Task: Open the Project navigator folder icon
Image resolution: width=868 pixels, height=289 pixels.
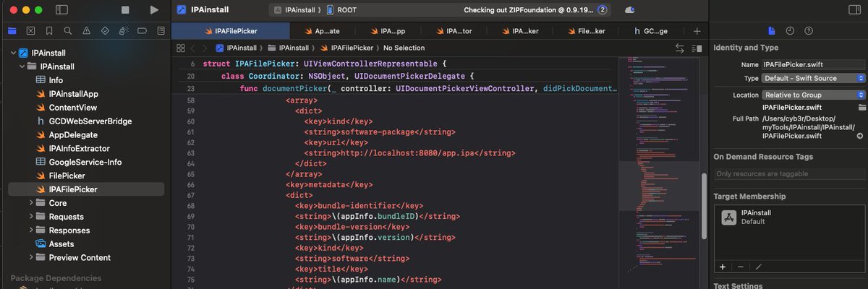Action: point(12,31)
